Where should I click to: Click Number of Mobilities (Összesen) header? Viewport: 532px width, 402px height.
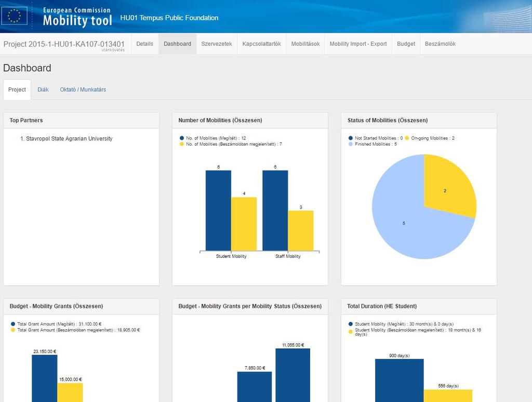coord(250,121)
